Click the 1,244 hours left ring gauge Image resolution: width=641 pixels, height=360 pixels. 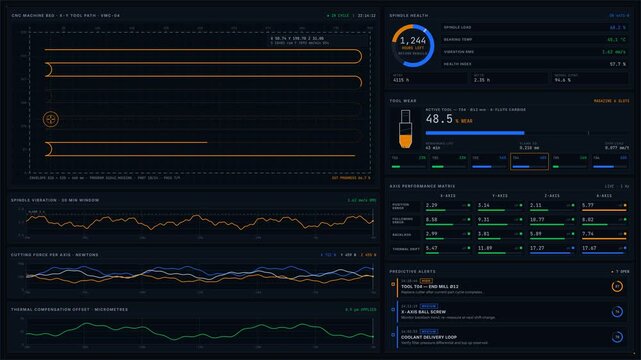point(413,45)
